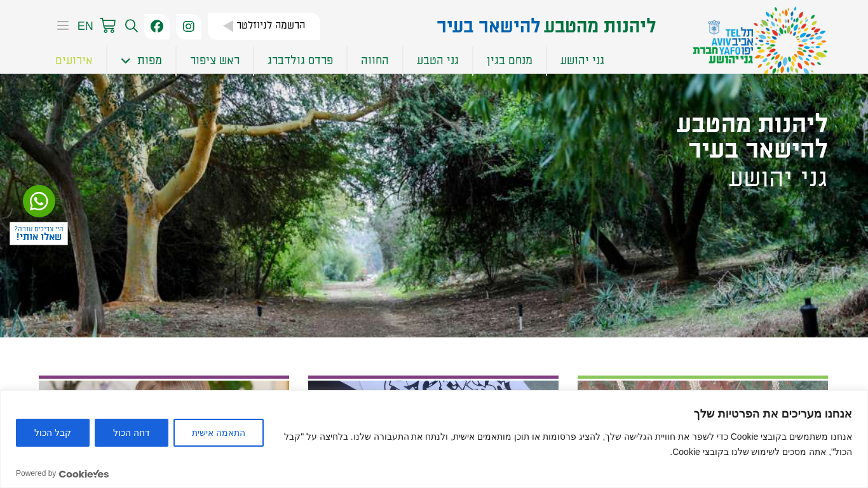Click the קבל הכול cookie button
This screenshot has height=488, width=868.
53,433
